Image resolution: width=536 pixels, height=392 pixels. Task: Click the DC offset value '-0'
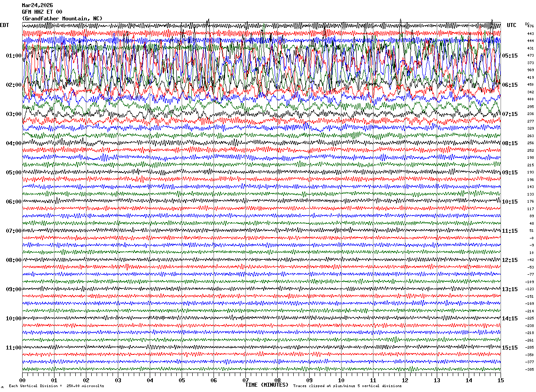click(x=531, y=238)
